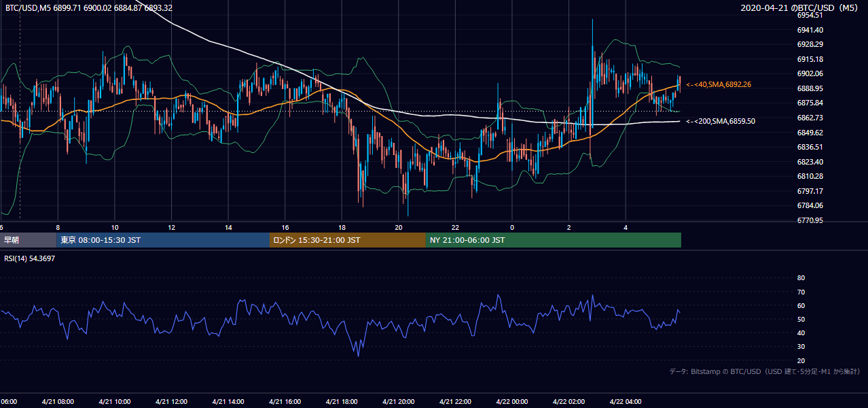
Task: Click the Bitstamp data source credit text
Action: tap(765, 371)
